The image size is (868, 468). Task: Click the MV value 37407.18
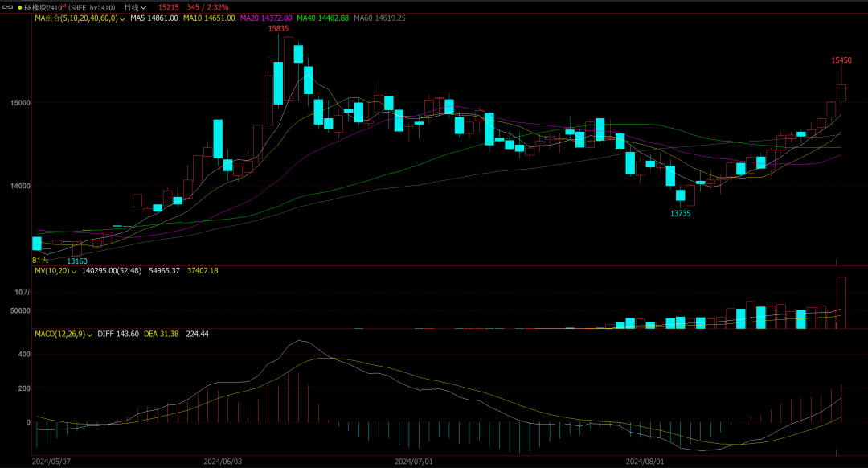(x=203, y=271)
